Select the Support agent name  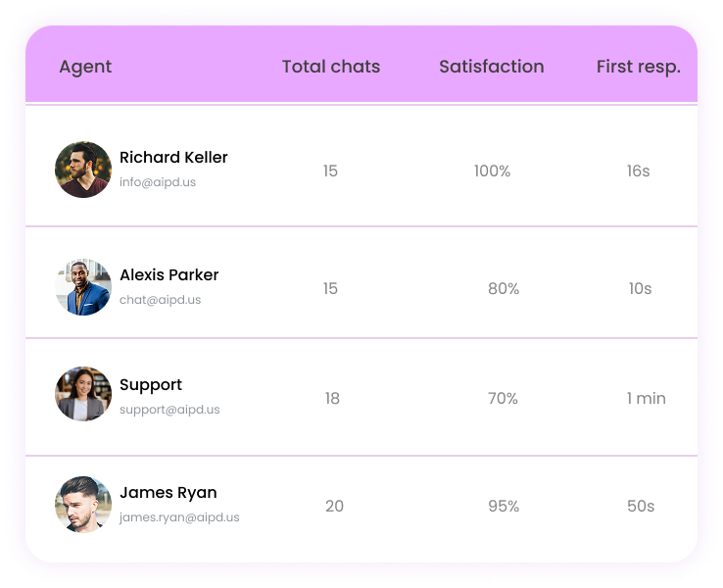(151, 384)
